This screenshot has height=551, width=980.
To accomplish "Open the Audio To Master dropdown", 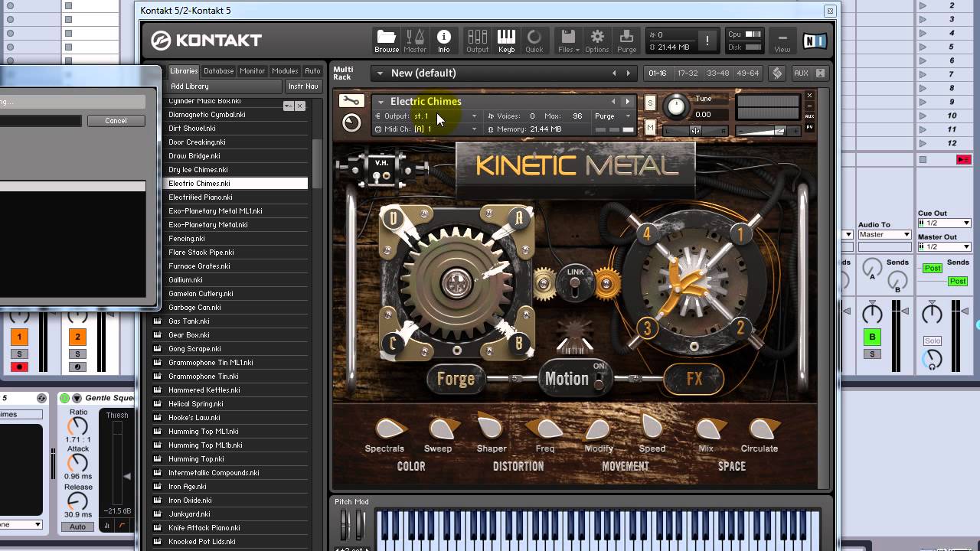I will pos(884,235).
